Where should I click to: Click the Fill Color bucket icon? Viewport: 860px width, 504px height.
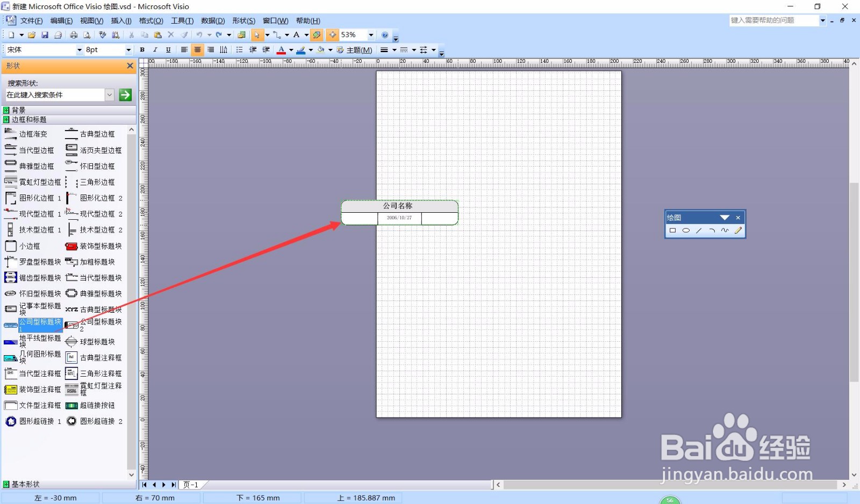coord(321,50)
